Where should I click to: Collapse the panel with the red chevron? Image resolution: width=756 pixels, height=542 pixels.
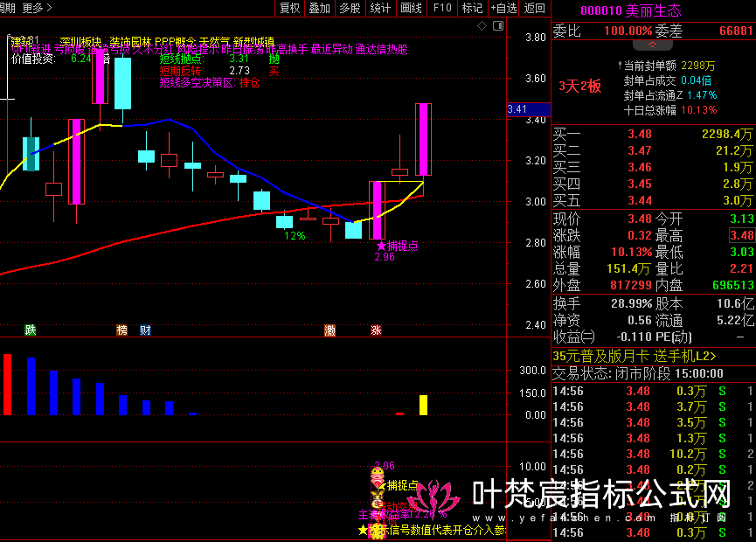click(652, 45)
